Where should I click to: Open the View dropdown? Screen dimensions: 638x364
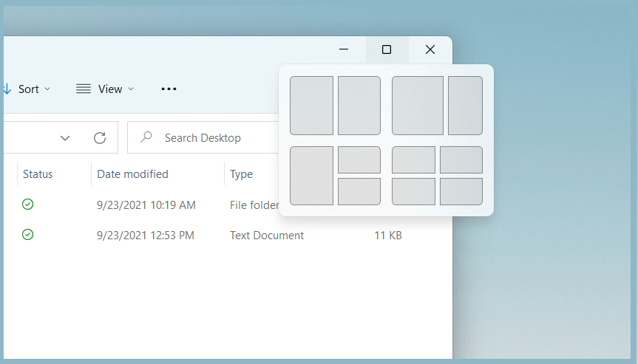[105, 89]
